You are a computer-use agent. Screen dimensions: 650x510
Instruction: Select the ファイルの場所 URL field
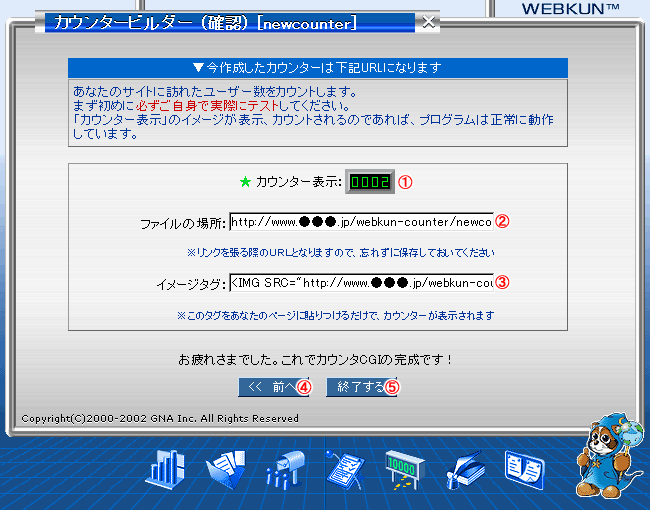pyautogui.click(x=361, y=222)
